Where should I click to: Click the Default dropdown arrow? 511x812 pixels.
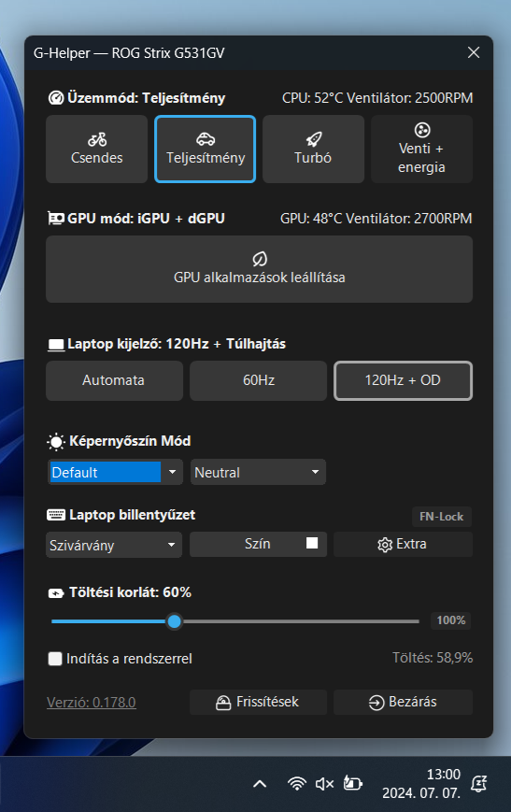[173, 472]
